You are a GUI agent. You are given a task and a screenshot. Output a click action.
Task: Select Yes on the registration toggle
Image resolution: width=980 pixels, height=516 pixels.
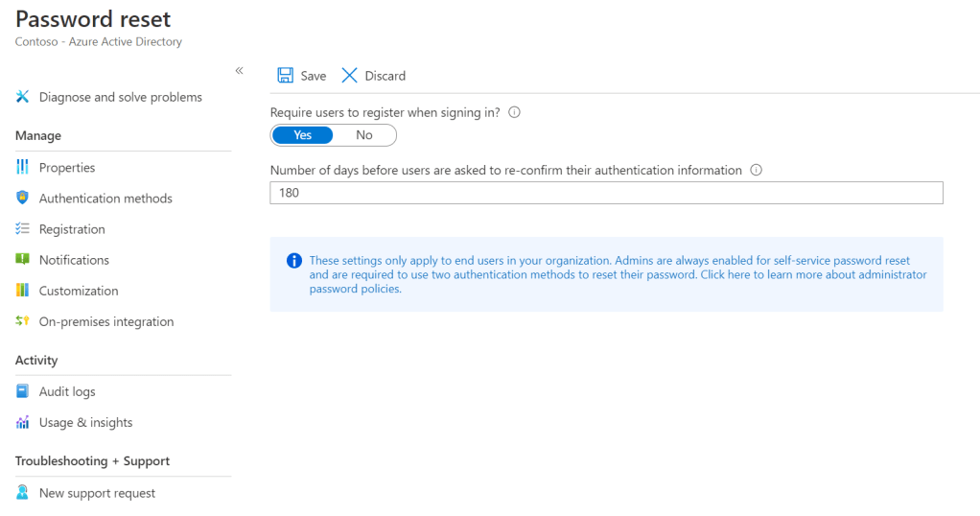pyautogui.click(x=303, y=135)
